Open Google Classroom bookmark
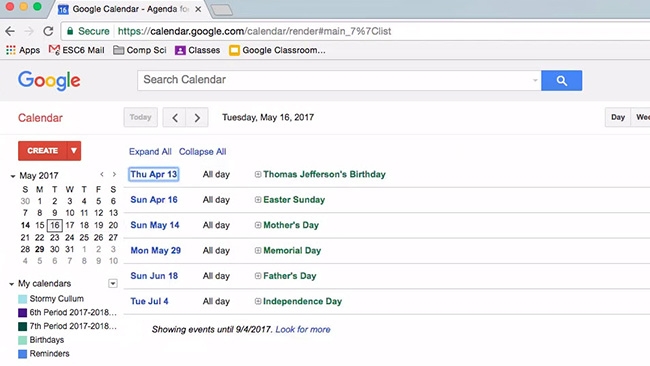This screenshot has width=650, height=366. click(277, 50)
